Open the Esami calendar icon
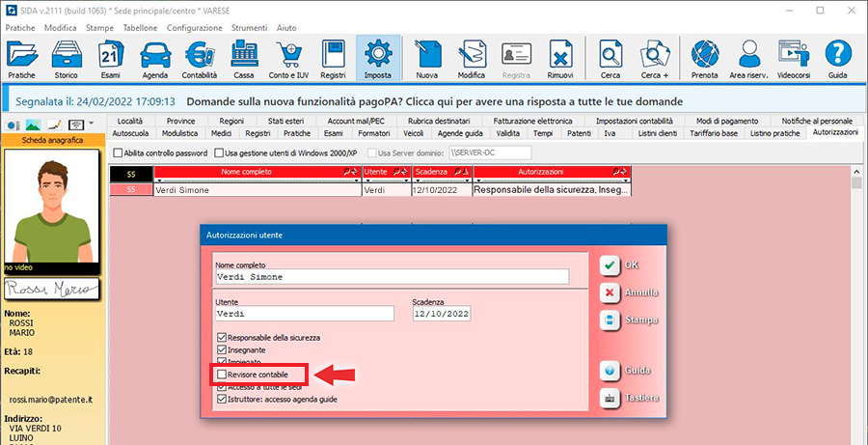868x445 pixels. pos(110,59)
